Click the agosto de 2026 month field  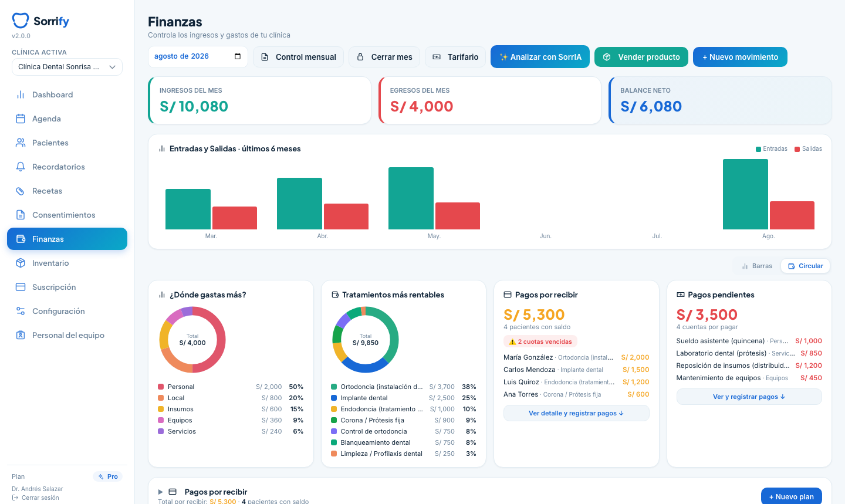point(198,56)
